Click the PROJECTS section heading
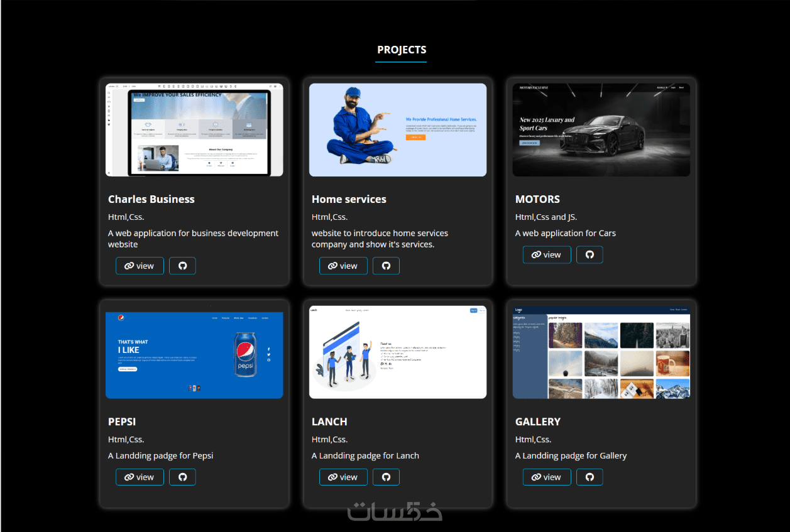790x532 pixels. point(402,50)
